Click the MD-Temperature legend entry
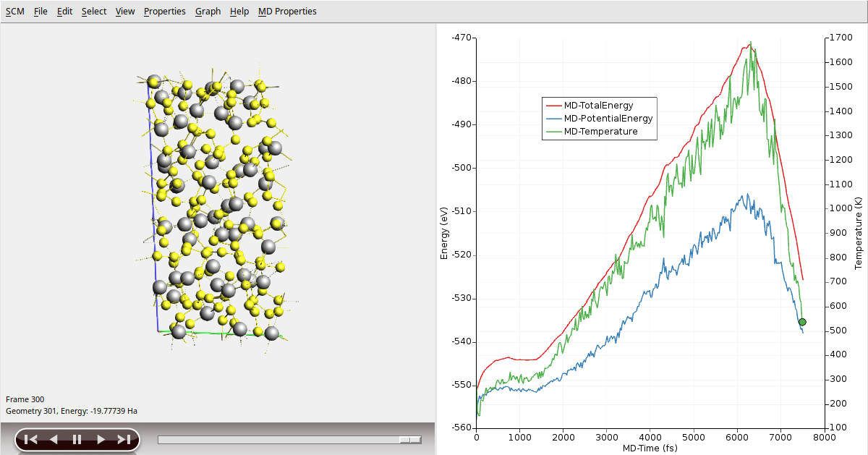This screenshot has height=455, width=868. point(600,132)
